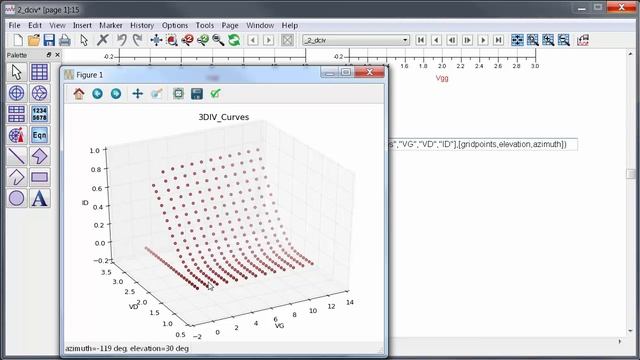Screen dimensions: 640x360
Task: Select the arrow pointer in the main toolbar
Action: (x=84, y=40)
